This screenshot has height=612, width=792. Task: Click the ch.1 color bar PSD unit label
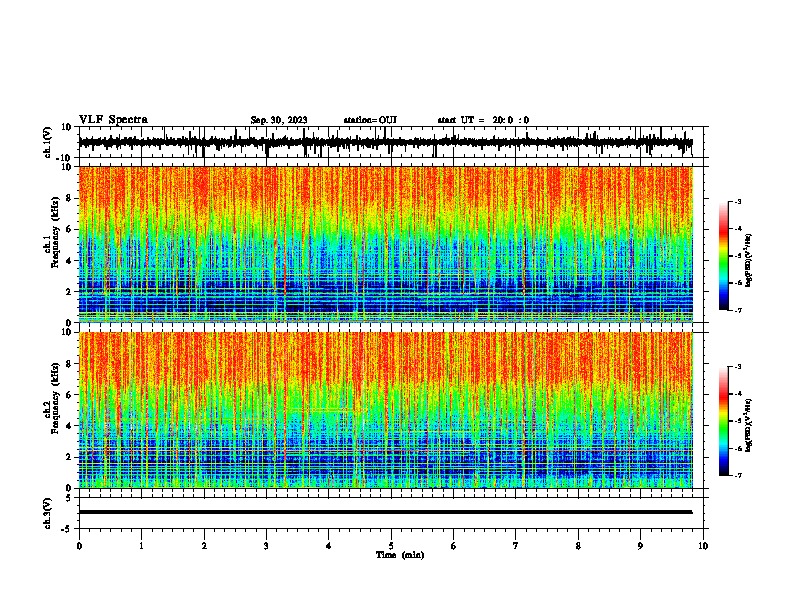pyautogui.click(x=749, y=260)
